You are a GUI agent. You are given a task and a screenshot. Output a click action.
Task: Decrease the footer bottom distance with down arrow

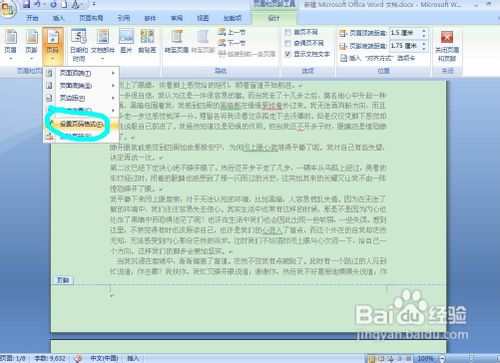(x=424, y=48)
